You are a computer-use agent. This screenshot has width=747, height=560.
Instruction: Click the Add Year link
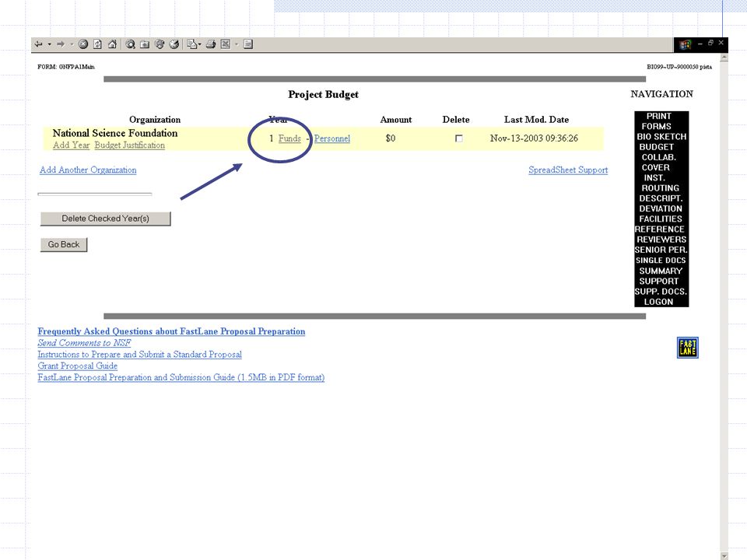pyautogui.click(x=71, y=145)
